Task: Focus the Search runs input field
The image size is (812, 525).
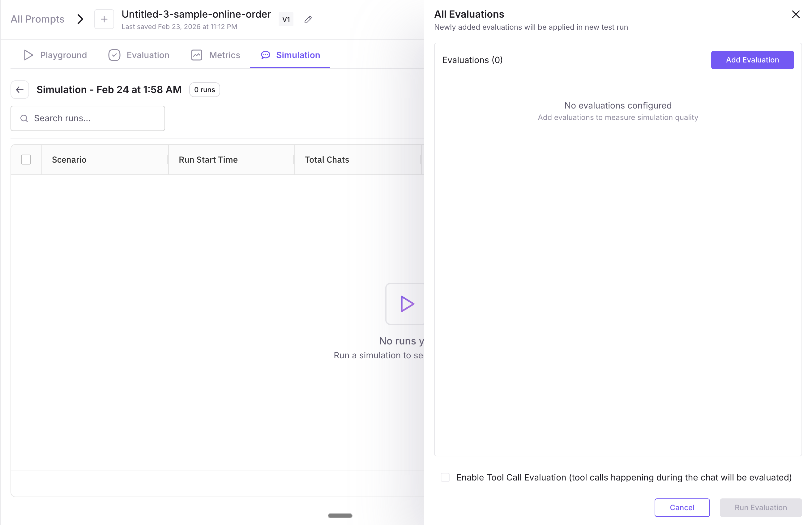Action: (92, 118)
